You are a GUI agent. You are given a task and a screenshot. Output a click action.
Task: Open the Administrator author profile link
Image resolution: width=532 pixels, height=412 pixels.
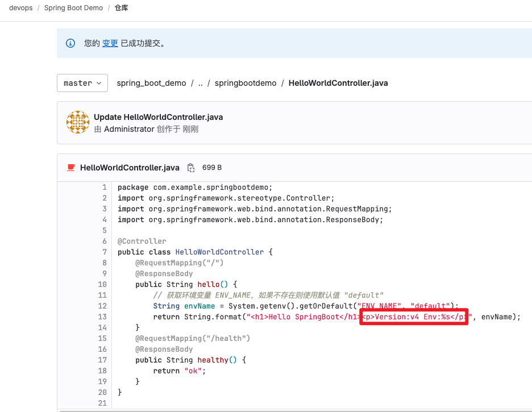[129, 129]
